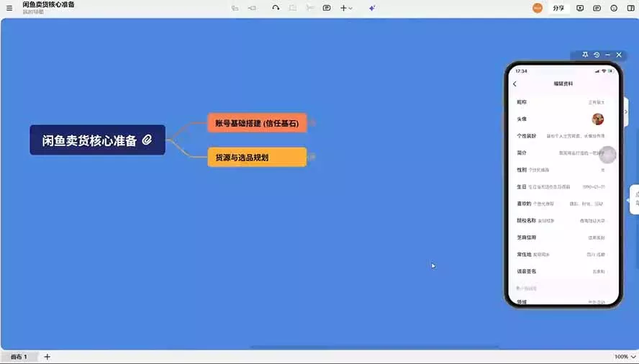This screenshot has width=639, height=364.
Task: Click the purple AI sparkle icon
Action: click(x=372, y=8)
